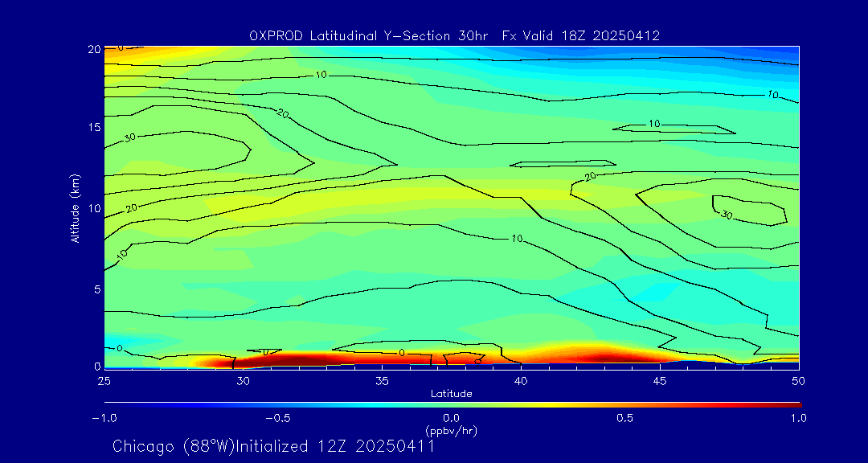Click the 'Chicago (88°W)' caption text
This screenshot has height=463, width=868.
[x=174, y=446]
